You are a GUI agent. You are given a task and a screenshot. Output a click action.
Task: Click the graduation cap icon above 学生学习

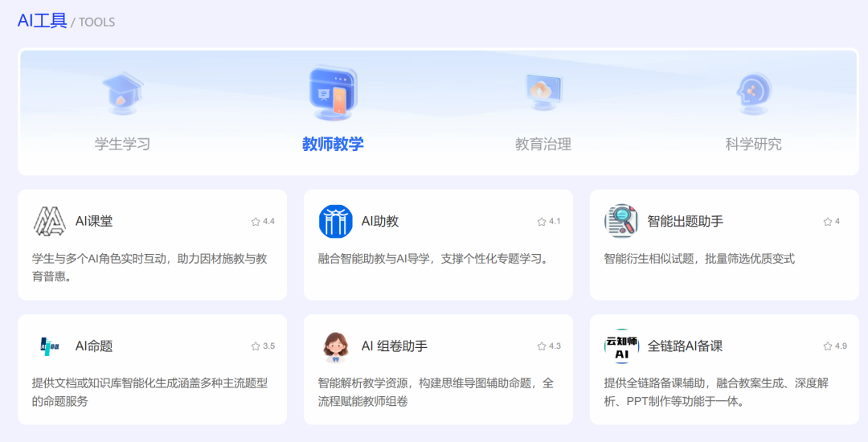(122, 93)
